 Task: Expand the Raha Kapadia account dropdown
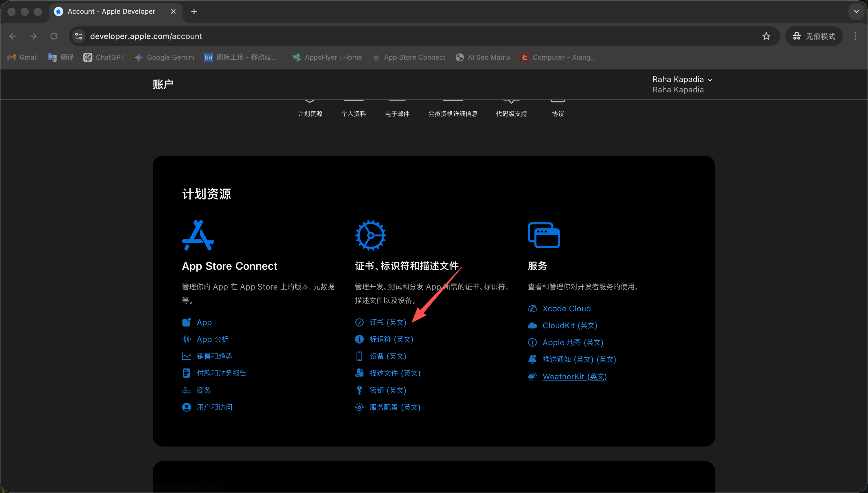(682, 79)
